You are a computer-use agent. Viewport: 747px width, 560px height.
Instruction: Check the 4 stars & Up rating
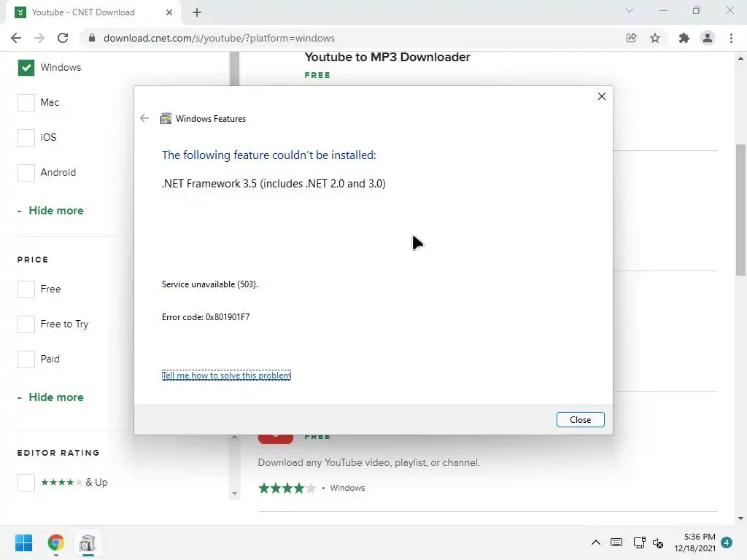(26, 483)
